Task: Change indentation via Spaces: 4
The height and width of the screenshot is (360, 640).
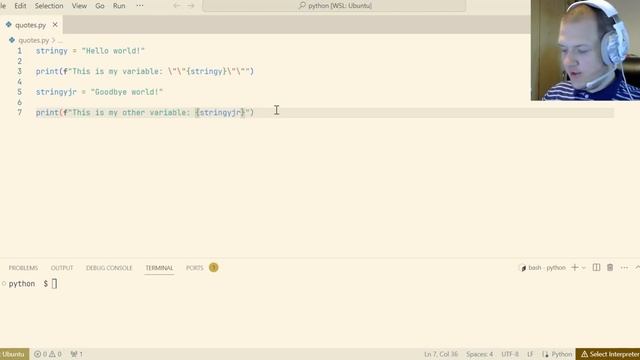Action: [x=480, y=354]
